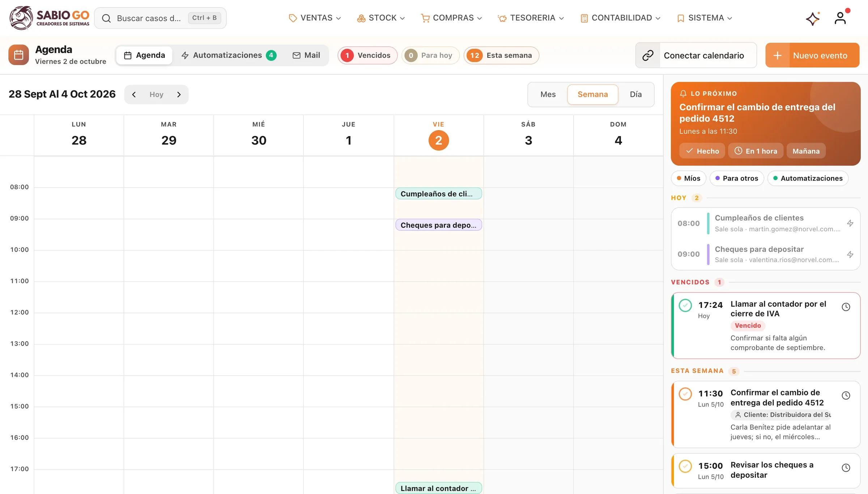The width and height of the screenshot is (868, 494).
Task: Switch to the Mail tab
Action: click(x=306, y=55)
